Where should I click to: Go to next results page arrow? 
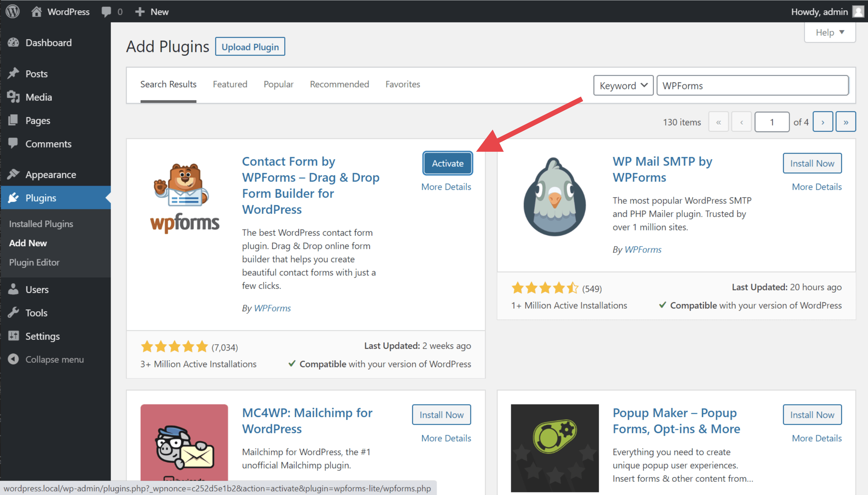coord(822,122)
